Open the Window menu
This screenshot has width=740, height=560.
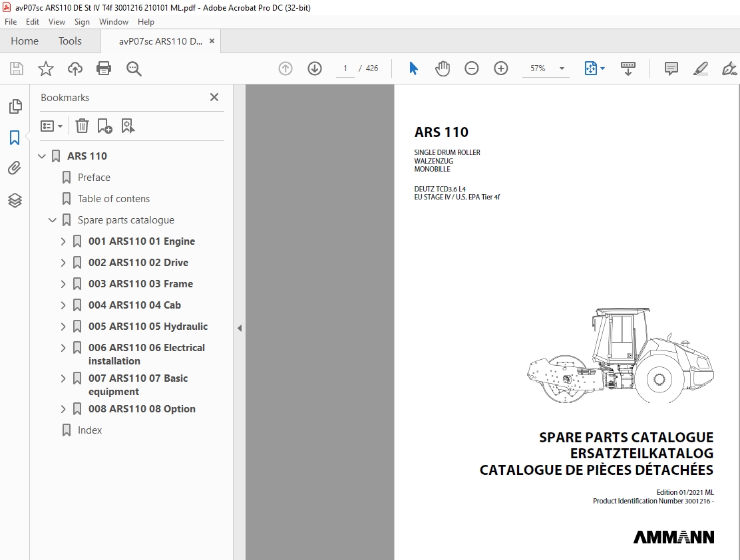click(x=114, y=22)
